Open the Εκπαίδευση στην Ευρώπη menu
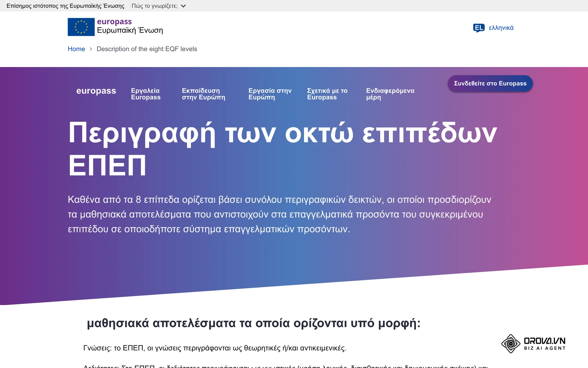 coord(204,94)
